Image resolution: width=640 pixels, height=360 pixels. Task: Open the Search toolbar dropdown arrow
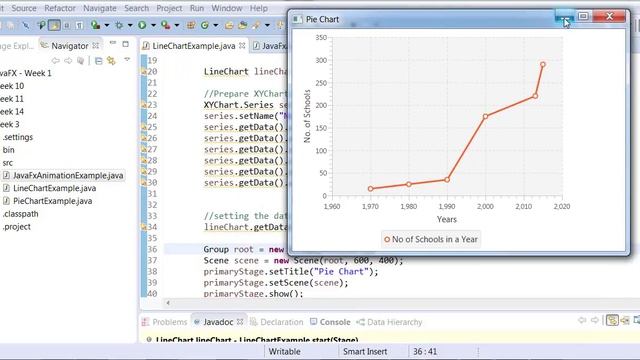[267, 25]
